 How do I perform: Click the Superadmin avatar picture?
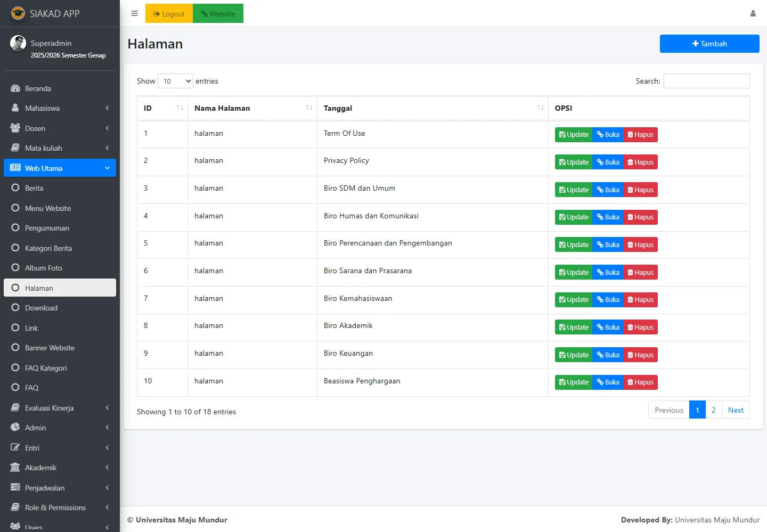click(x=18, y=44)
